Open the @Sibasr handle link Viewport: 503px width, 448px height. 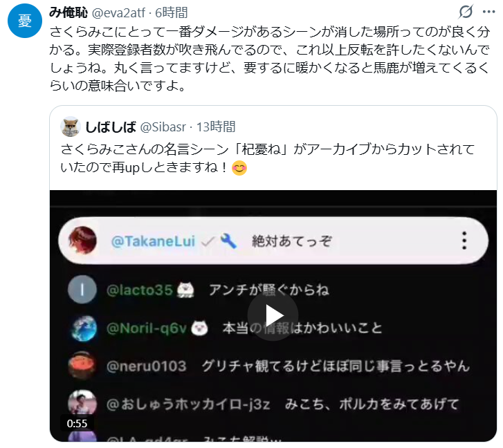163,127
